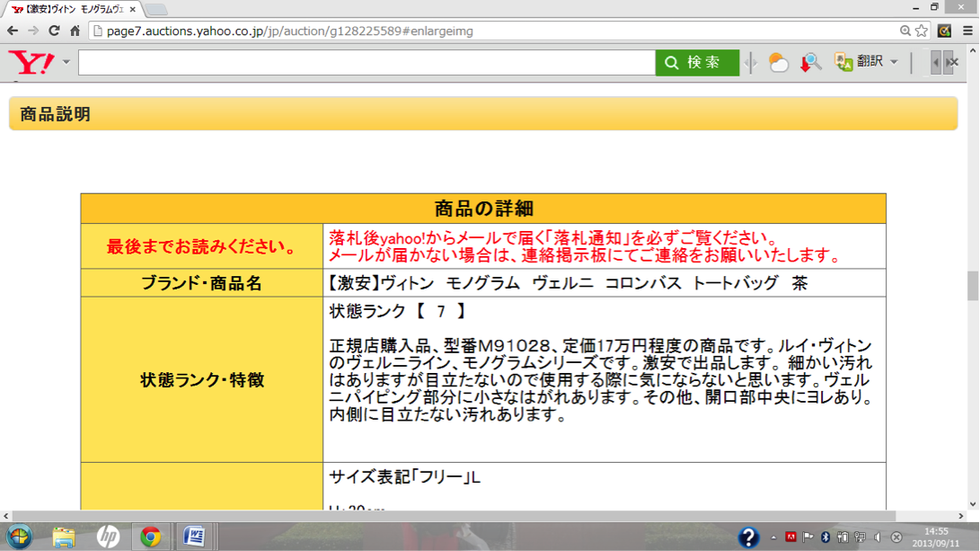Click the vertical scrollbar thumb

point(973,286)
